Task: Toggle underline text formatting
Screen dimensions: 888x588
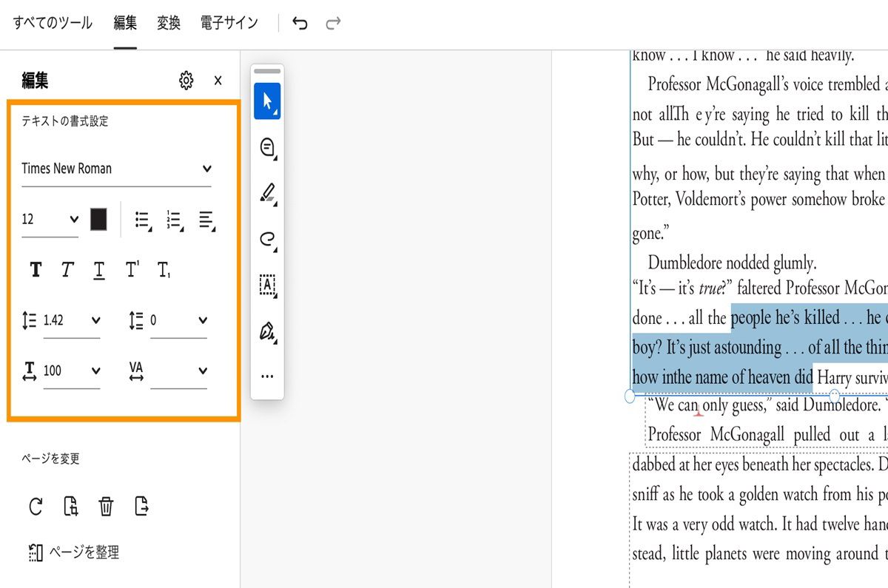Action: click(99, 270)
